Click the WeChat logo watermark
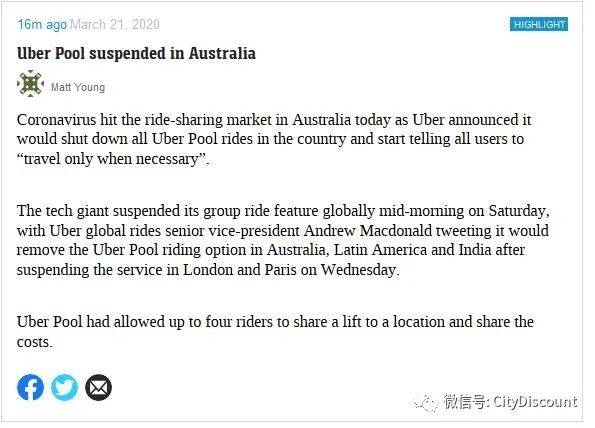Screen dimensions: 595x428 [x=427, y=403]
